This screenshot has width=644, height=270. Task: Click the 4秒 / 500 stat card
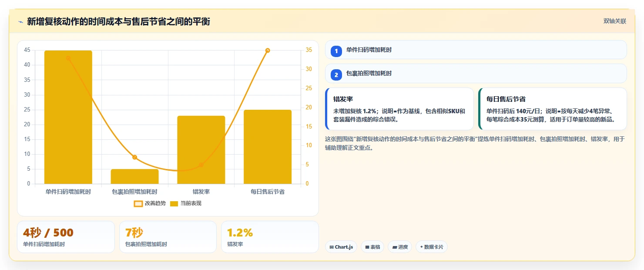66,237
